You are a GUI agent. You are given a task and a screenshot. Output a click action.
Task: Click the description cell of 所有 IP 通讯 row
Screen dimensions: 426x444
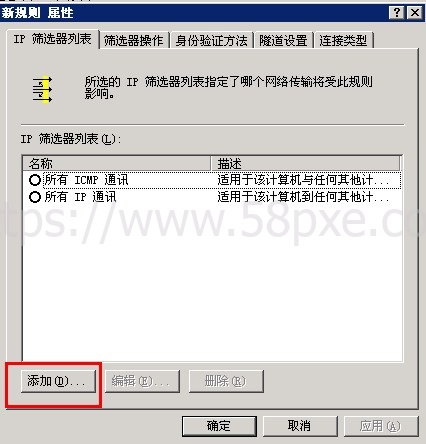303,197
